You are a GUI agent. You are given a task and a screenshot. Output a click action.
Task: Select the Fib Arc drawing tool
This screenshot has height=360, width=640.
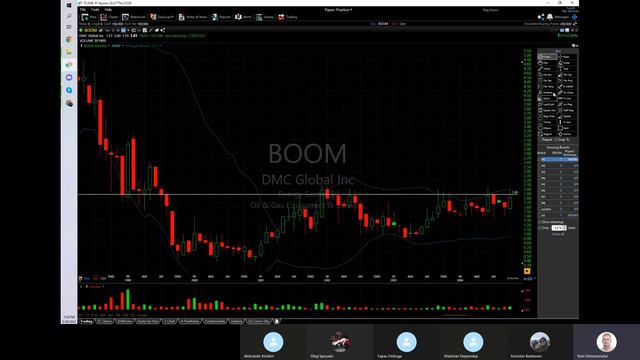pos(547,75)
